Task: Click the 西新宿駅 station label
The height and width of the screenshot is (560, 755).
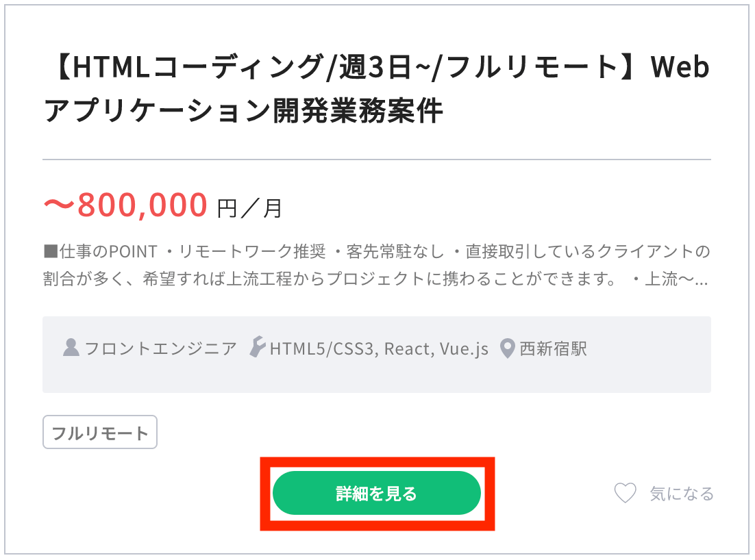Action: [x=554, y=349]
